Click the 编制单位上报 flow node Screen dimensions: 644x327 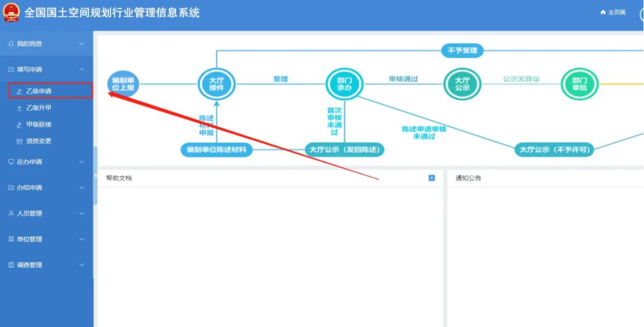pyautogui.click(x=123, y=84)
